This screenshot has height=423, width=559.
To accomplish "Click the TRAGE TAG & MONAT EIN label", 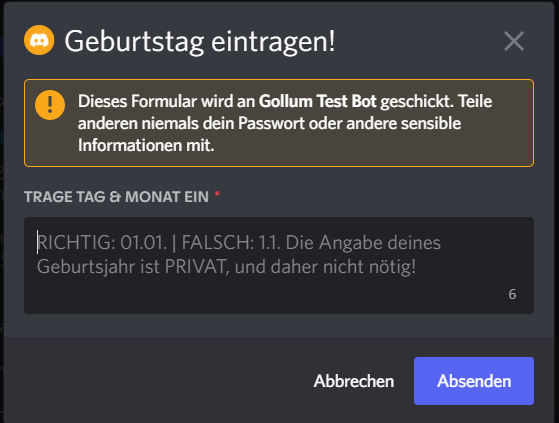I will [116, 197].
